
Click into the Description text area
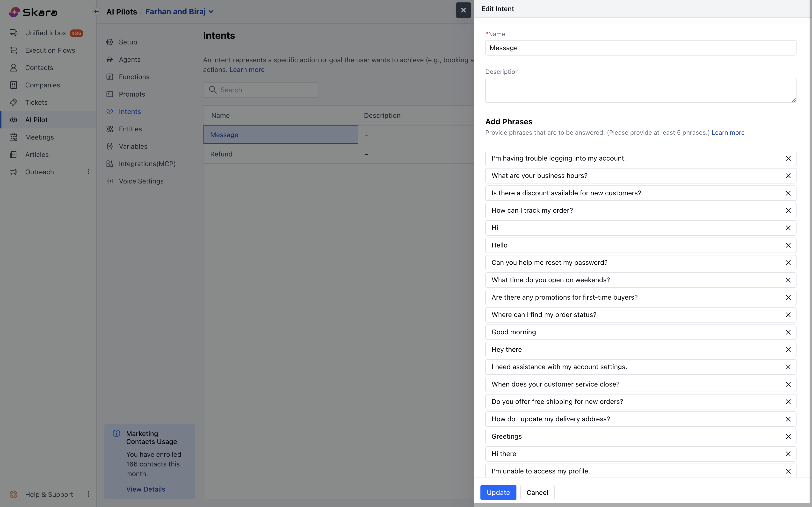point(640,90)
